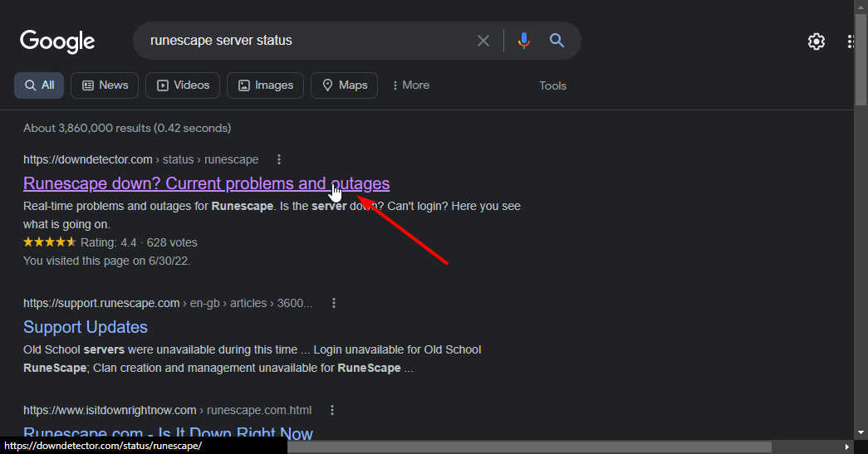Open three-dot menu beside isitdownrightnow.com result
The width and height of the screenshot is (868, 454).
pyautogui.click(x=332, y=410)
